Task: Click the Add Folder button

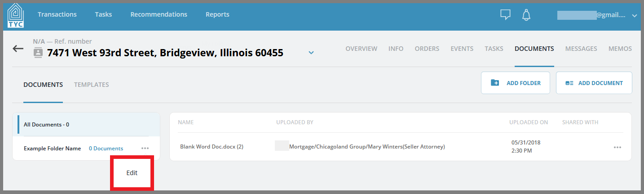Action: click(x=516, y=83)
